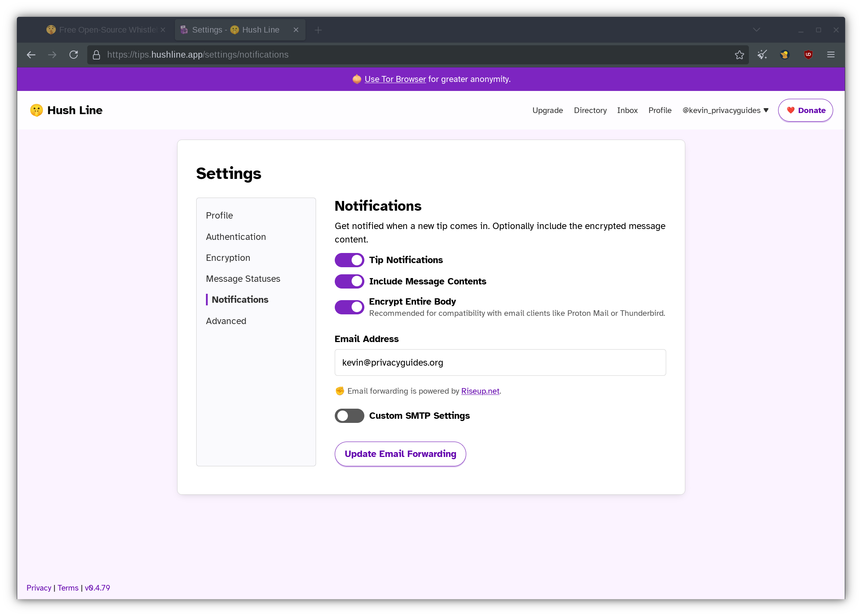Open the uBlock Origin extension icon
The image size is (862, 616).
pos(808,55)
